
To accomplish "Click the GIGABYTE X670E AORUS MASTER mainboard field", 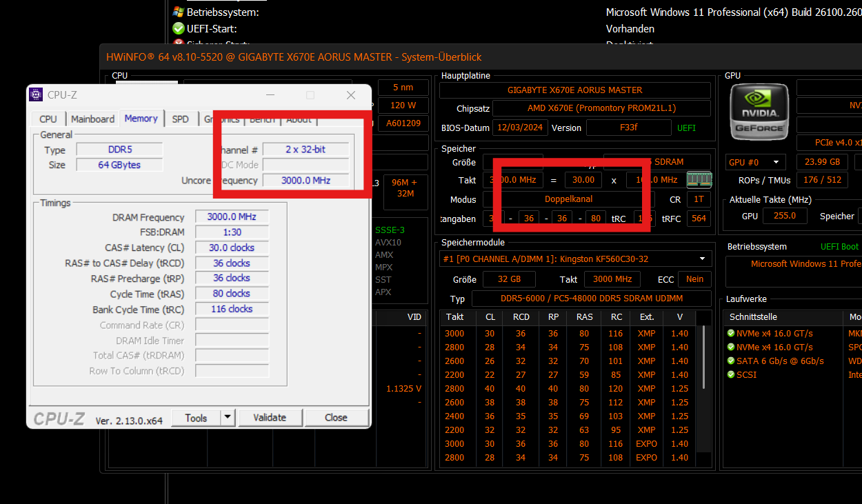I will (x=575, y=90).
